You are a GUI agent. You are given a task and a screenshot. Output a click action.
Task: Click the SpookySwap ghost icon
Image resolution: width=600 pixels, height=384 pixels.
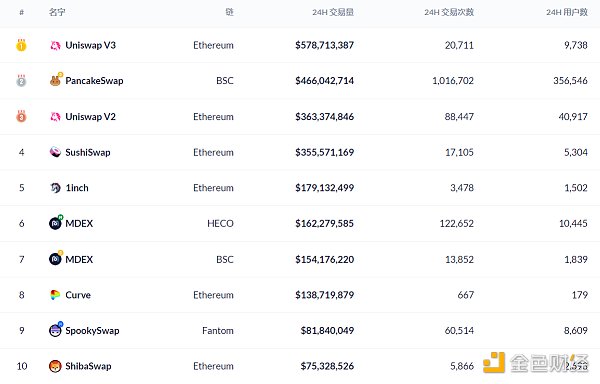point(55,330)
